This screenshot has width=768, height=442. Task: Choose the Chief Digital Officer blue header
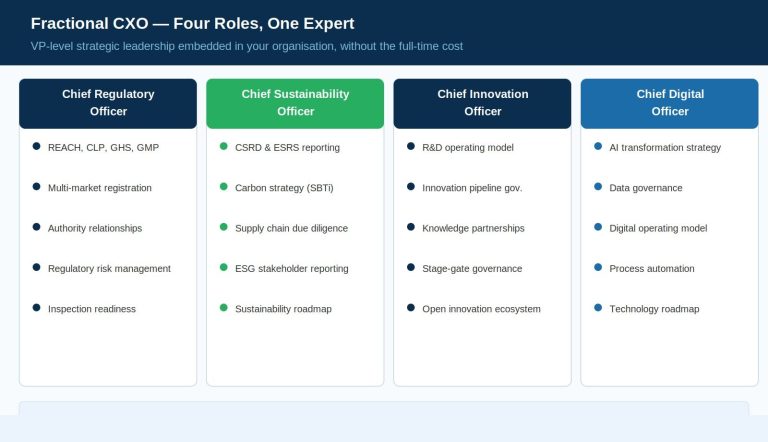point(670,103)
